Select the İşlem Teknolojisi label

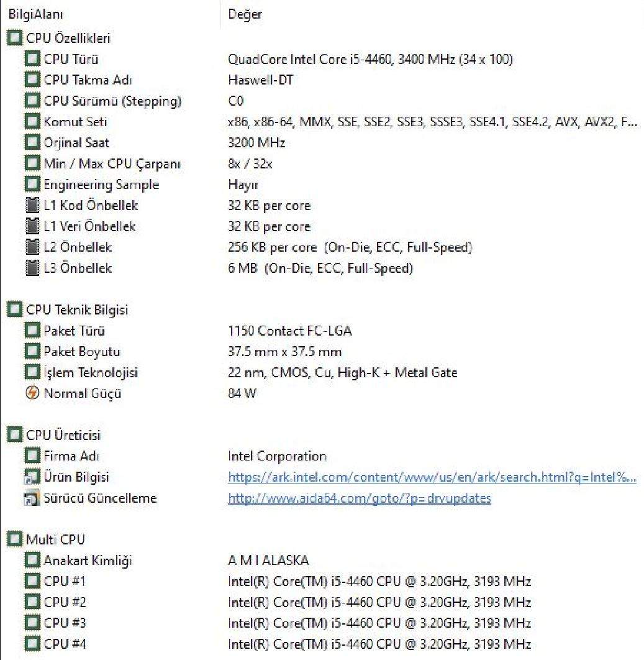pos(91,372)
